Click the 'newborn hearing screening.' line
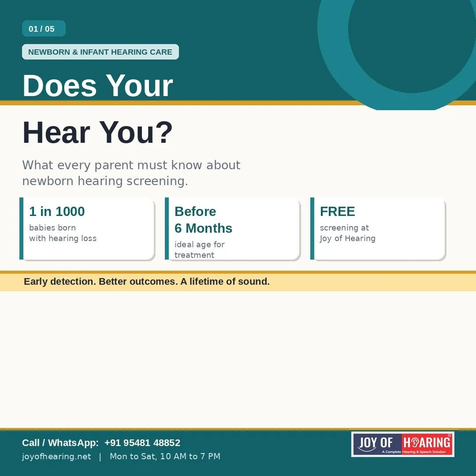 (105, 181)
